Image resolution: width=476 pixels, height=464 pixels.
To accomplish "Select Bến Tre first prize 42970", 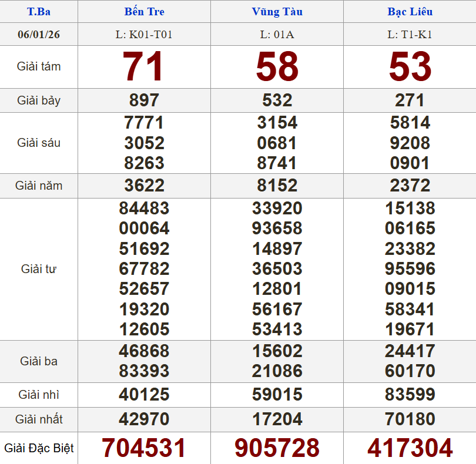I will [x=144, y=419].
